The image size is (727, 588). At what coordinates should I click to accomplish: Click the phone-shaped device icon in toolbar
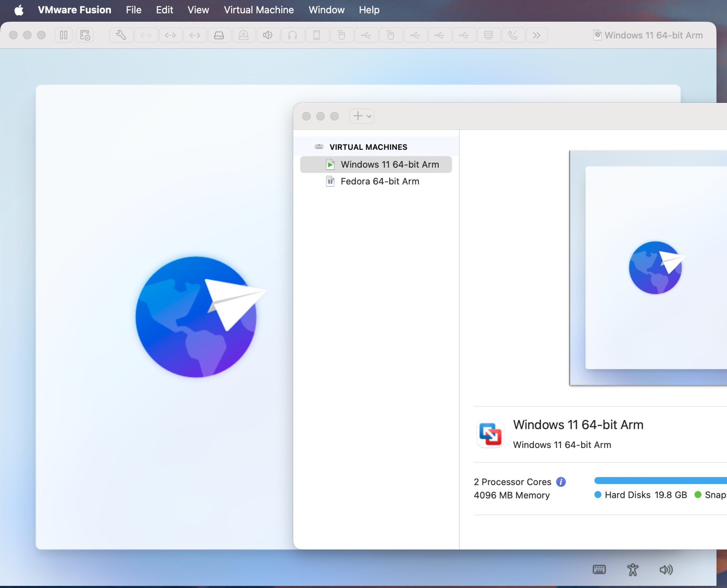[317, 35]
